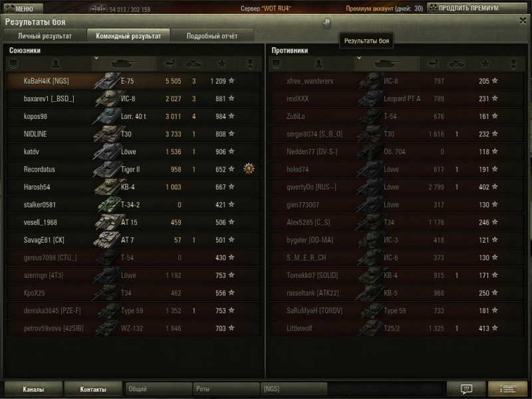The image size is (532, 399).
Task: Open the chat notifications speech bubble
Action: click(465, 388)
